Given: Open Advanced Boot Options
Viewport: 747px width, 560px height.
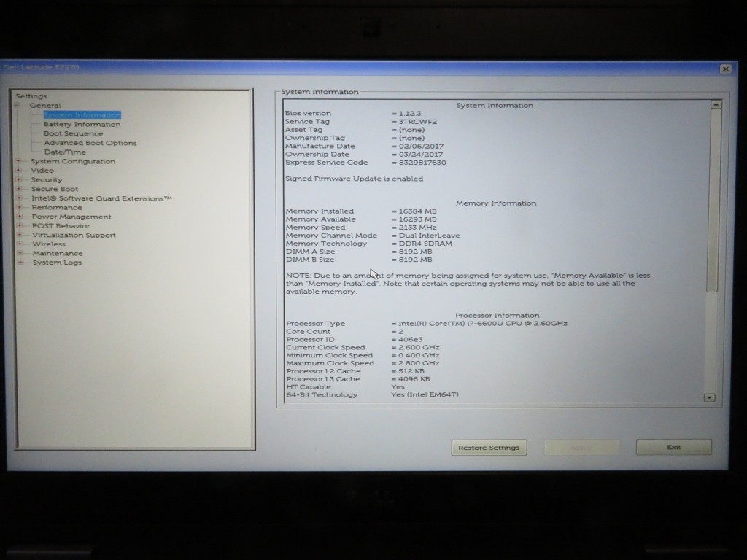Looking at the screenshot, I should coord(90,143).
